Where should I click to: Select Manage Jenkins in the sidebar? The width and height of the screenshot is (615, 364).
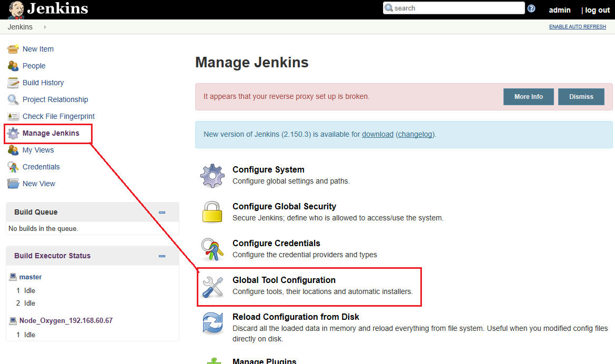[x=51, y=134]
